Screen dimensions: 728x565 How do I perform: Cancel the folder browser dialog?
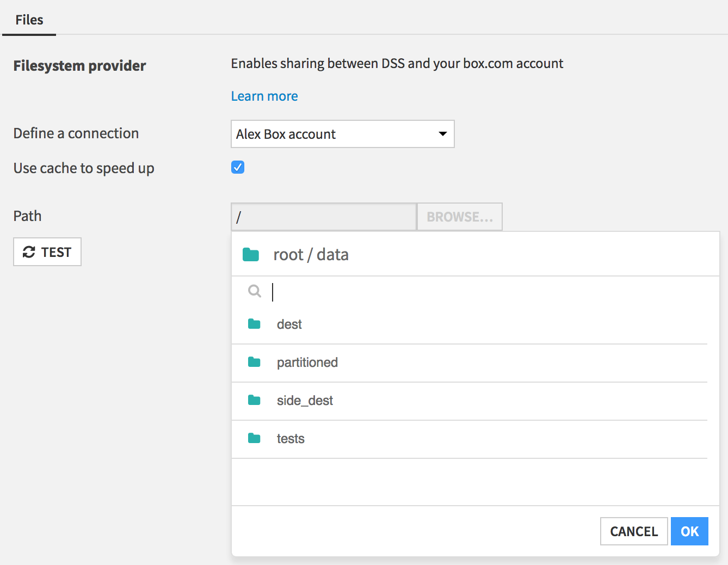pyautogui.click(x=633, y=531)
